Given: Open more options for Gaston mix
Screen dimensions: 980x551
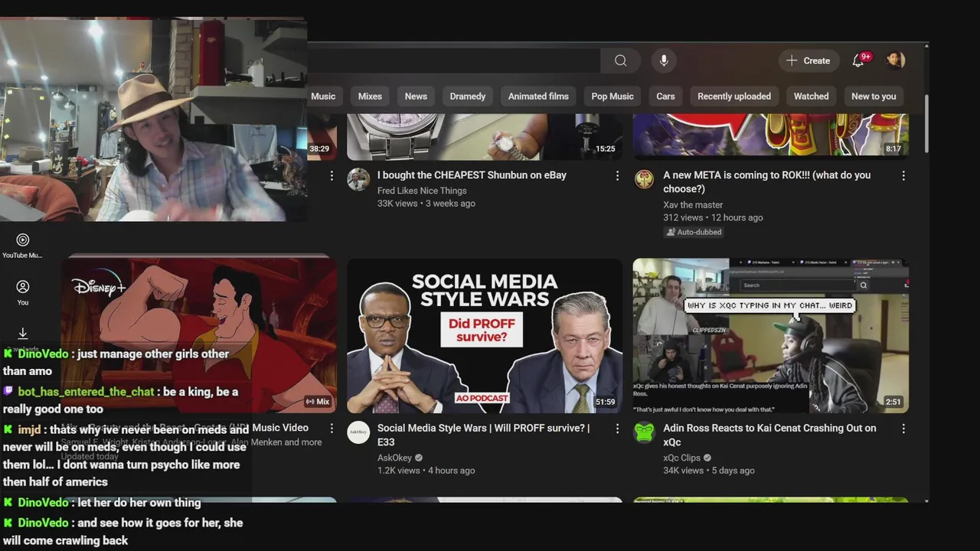Looking at the screenshot, I should pyautogui.click(x=332, y=429).
